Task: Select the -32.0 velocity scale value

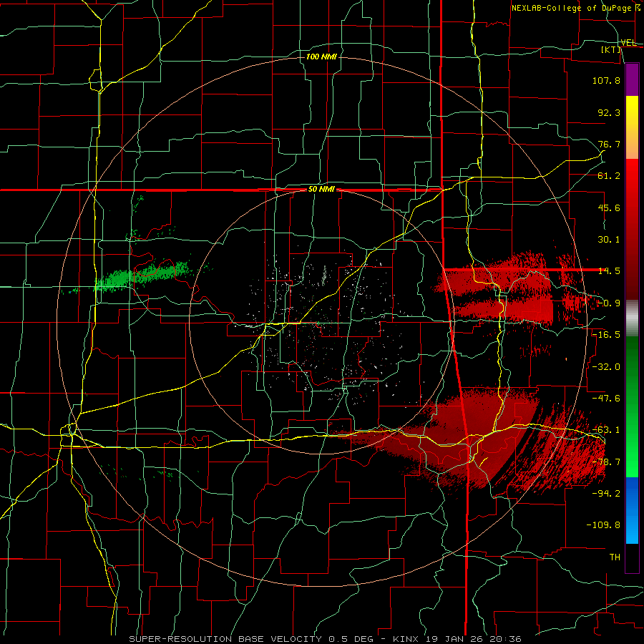Action: point(606,367)
